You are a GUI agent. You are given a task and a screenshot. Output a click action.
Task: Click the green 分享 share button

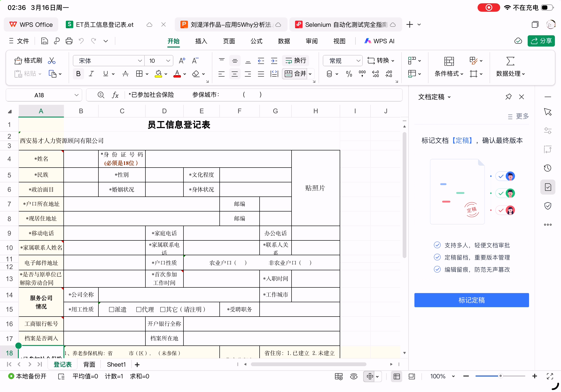[541, 41]
